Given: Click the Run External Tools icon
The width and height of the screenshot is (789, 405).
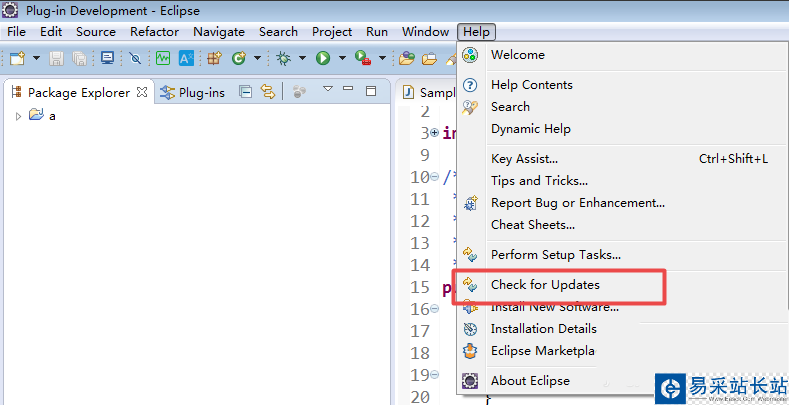Looking at the screenshot, I should coord(363,58).
